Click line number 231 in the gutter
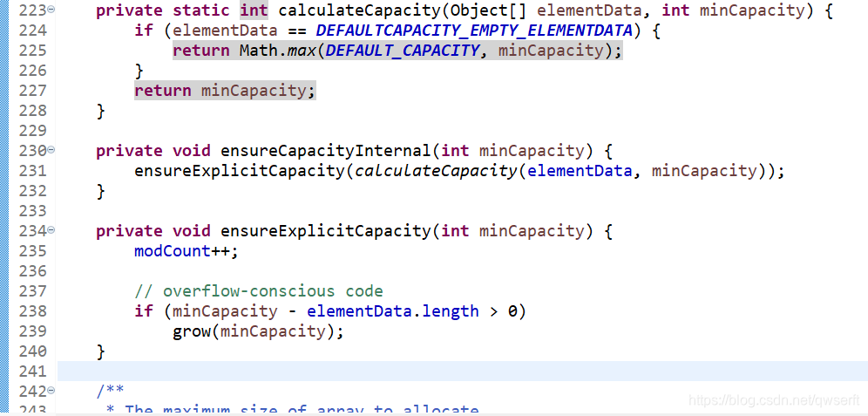868x416 pixels. pyautogui.click(x=32, y=171)
